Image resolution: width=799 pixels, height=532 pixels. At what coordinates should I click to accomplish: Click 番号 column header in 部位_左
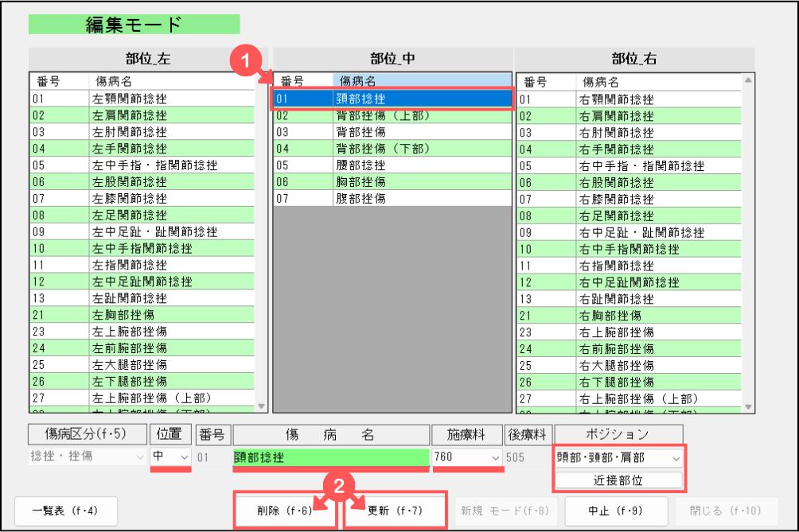60,82
